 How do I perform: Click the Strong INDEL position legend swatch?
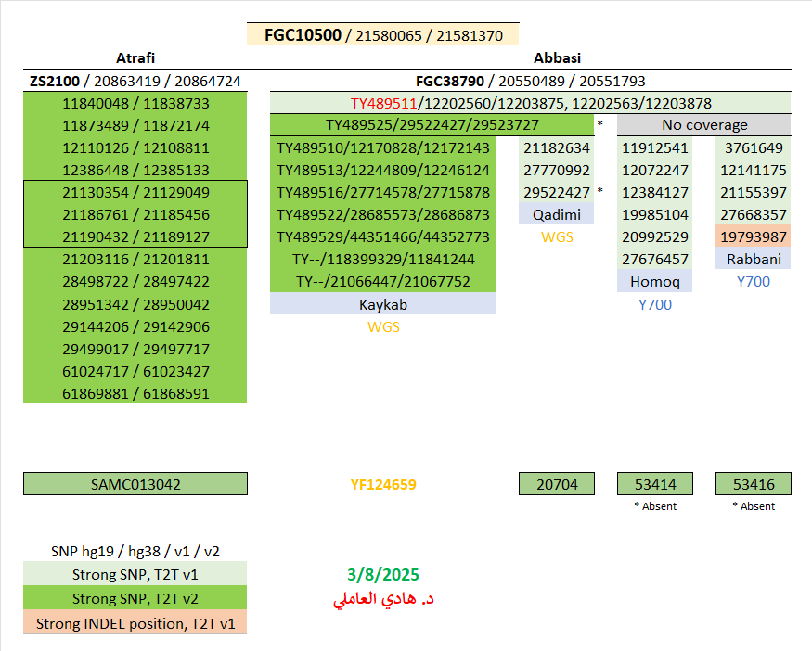135,623
